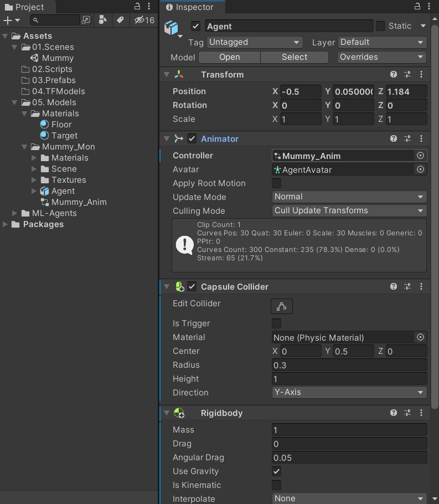This screenshot has height=504, width=439.
Task: Toggle hidden packages visibility showing 16
Action: (x=144, y=20)
